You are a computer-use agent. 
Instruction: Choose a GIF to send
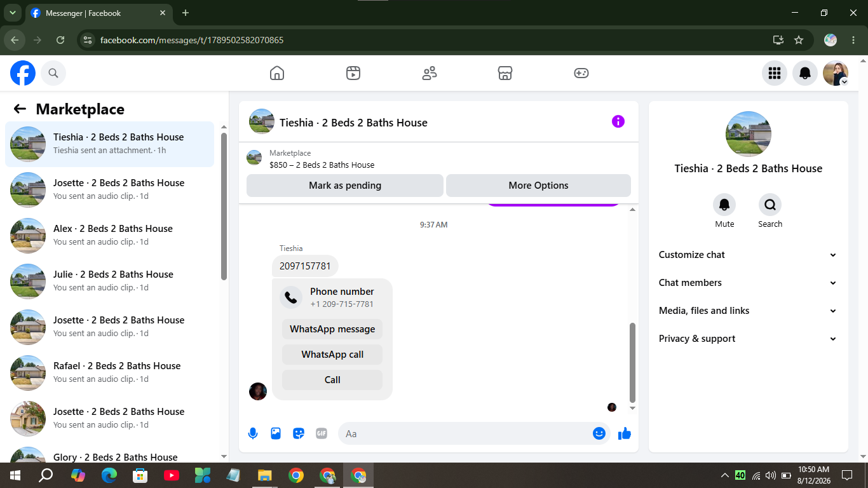[322, 433]
